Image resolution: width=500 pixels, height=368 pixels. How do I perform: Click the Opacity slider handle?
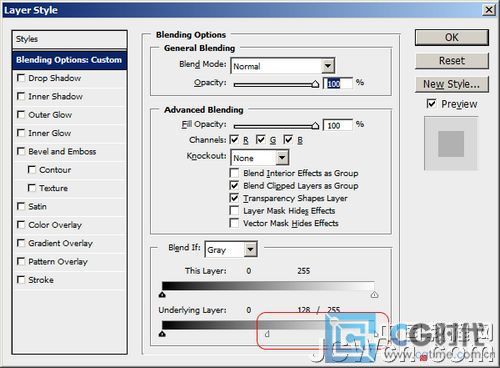315,84
